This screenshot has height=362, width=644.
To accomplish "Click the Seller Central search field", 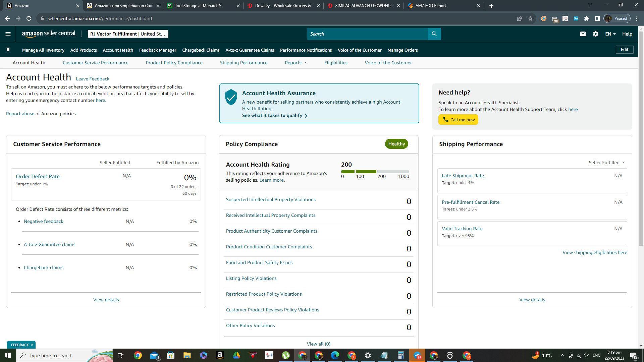I will 367,34.
